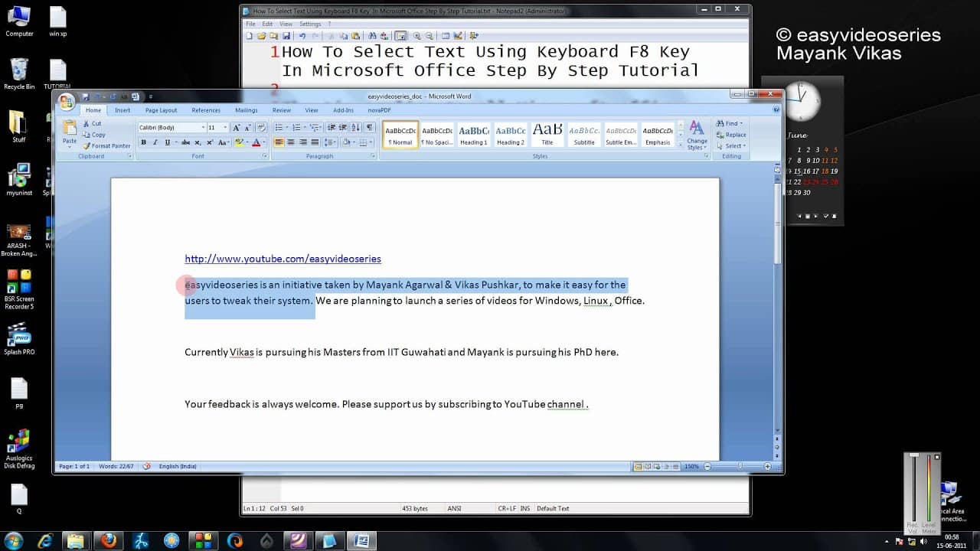Image resolution: width=980 pixels, height=551 pixels.
Task: Open the Line Spacing dropdown
Action: click(330, 142)
